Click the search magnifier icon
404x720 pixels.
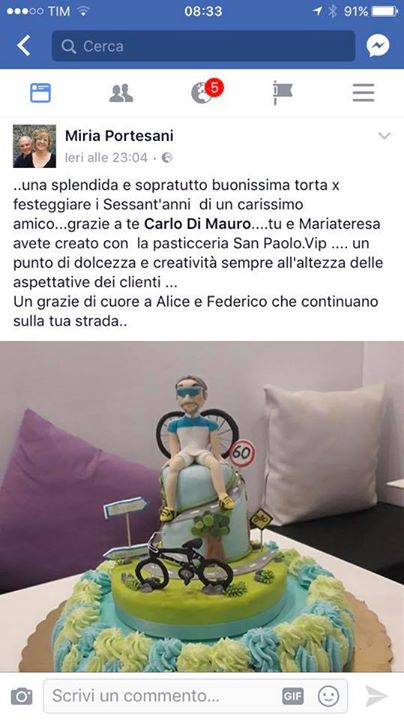coord(68,46)
